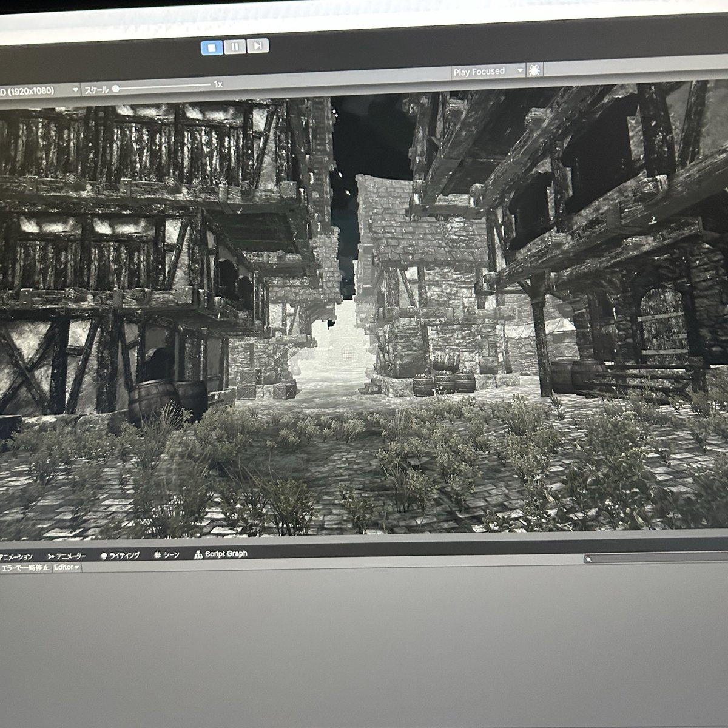Click the 1x scale value label
The height and width of the screenshot is (728, 728).
[x=218, y=84]
